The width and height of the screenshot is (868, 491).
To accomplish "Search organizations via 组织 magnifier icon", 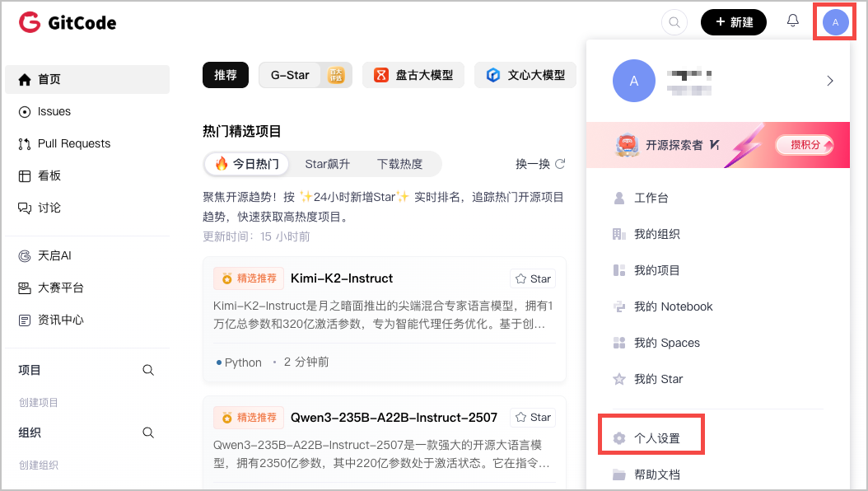I will click(x=147, y=433).
